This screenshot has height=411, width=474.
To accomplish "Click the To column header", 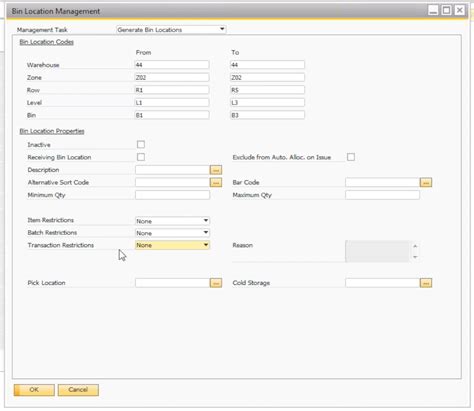I will coord(235,52).
